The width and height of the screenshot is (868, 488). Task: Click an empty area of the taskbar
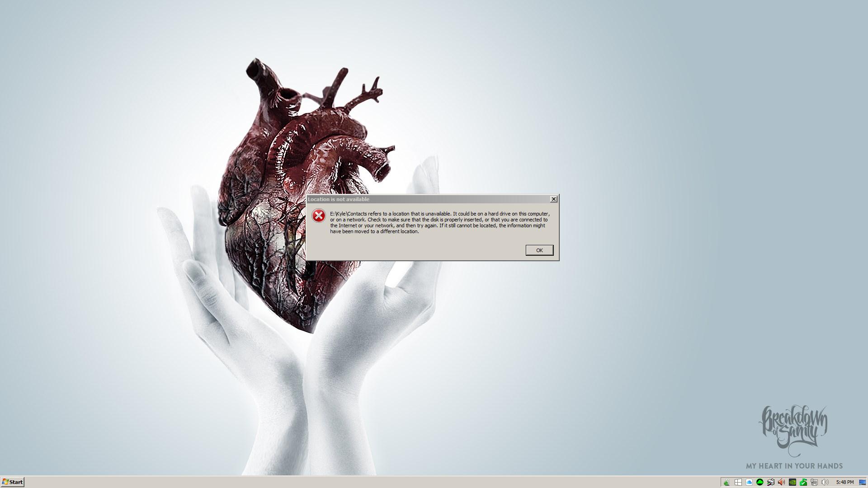(362, 482)
